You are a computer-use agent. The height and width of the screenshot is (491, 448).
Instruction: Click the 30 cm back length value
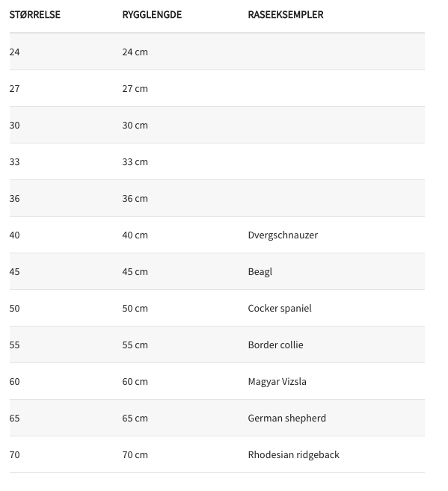pyautogui.click(x=135, y=126)
